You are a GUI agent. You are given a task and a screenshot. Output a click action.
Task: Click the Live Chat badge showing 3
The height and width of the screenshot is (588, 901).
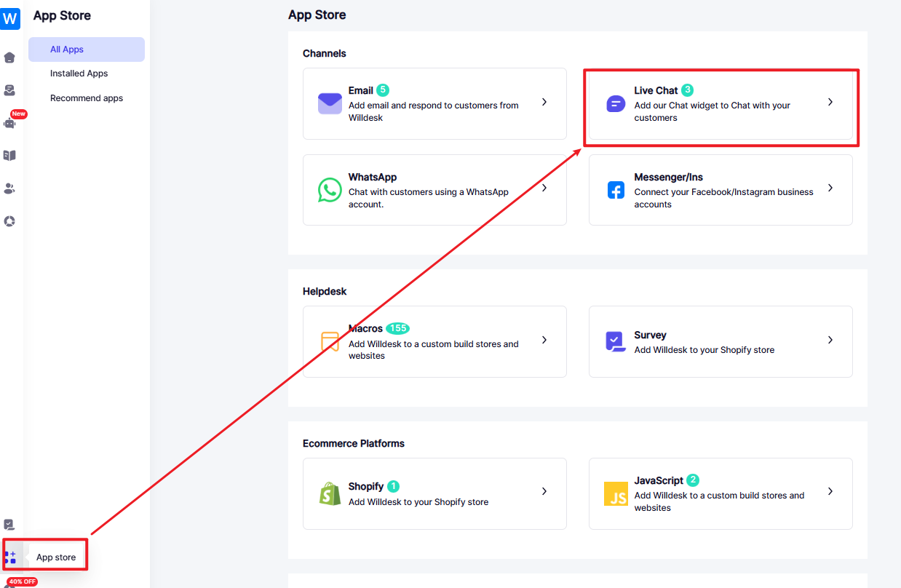click(x=687, y=90)
